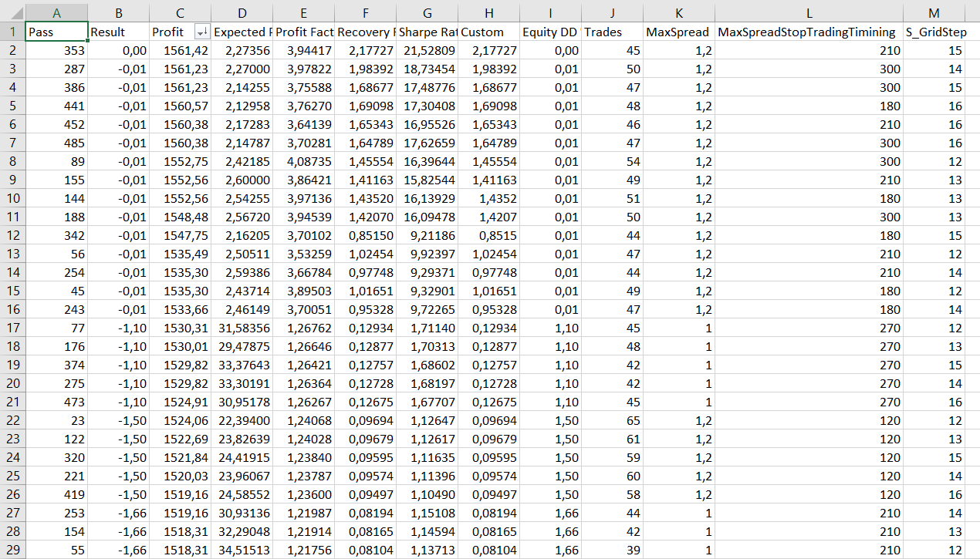Open the filter dropdown in the Profit header
This screenshot has width=980, height=559.
pyautogui.click(x=202, y=32)
